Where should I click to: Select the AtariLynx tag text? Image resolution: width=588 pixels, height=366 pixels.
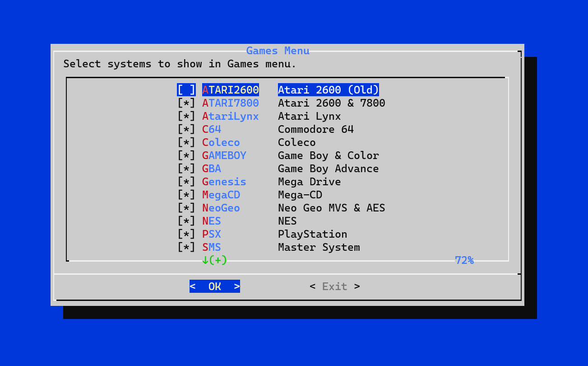[x=231, y=116]
